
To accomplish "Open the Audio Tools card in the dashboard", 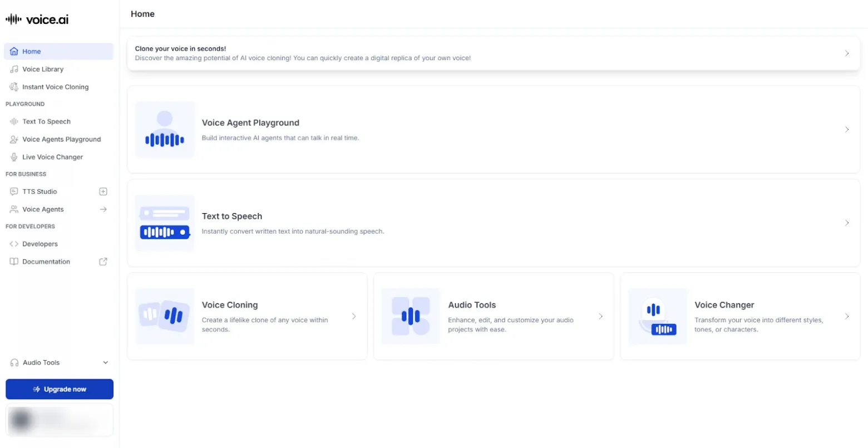I will [493, 316].
